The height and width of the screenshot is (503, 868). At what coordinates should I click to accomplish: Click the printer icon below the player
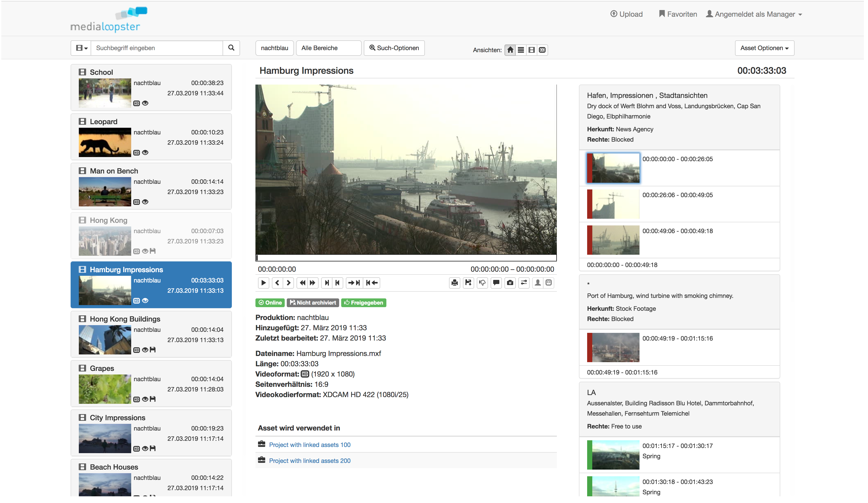point(455,283)
